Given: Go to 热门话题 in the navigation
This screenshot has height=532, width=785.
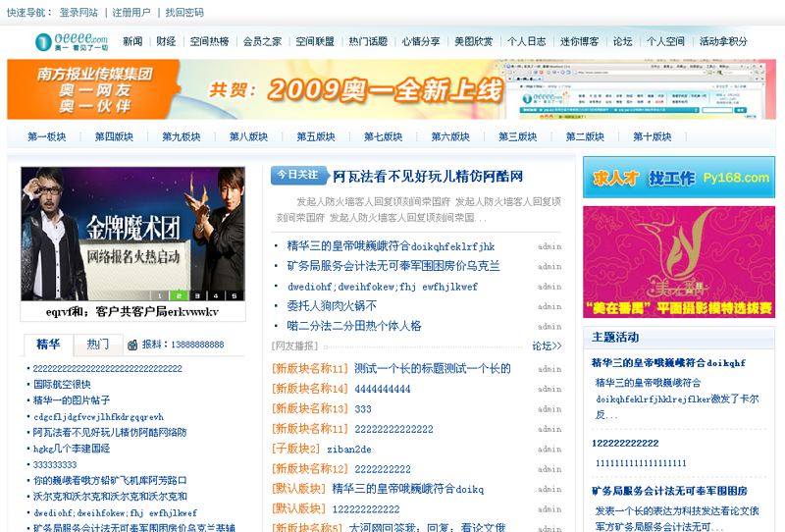Looking at the screenshot, I should click(x=368, y=41).
